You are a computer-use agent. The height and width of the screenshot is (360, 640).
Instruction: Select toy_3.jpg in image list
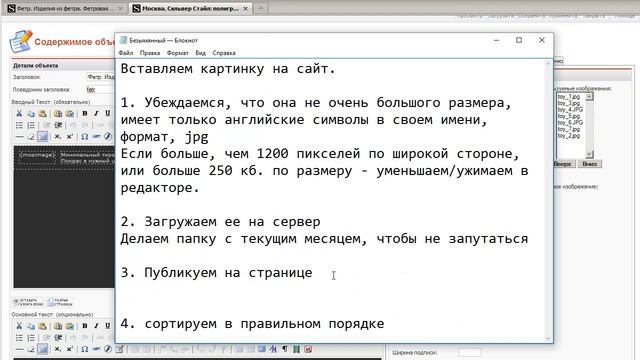pos(569,103)
